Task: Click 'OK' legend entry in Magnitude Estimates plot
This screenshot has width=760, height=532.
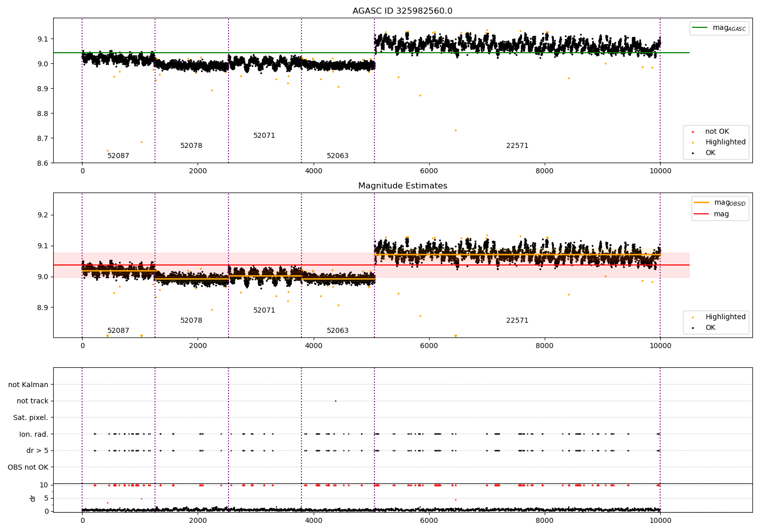Action: (x=710, y=328)
